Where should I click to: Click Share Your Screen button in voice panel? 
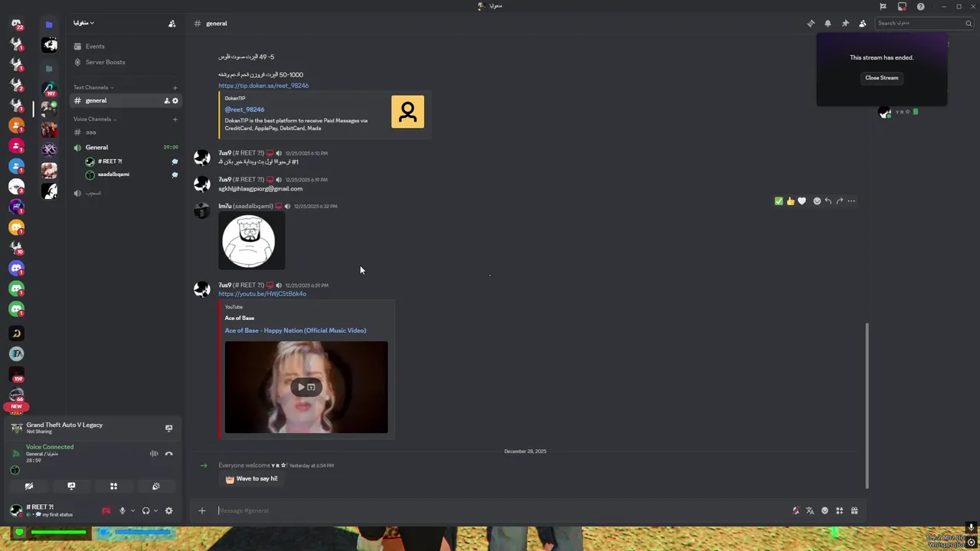71,486
